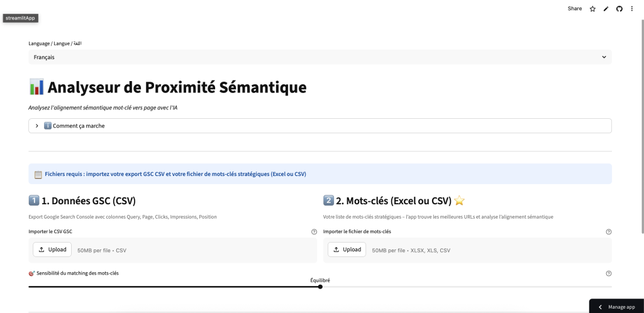Upload a GSC CSV file

tap(52, 250)
